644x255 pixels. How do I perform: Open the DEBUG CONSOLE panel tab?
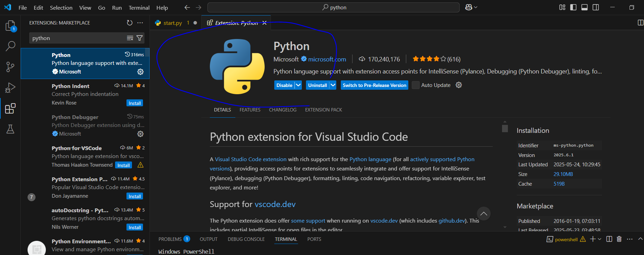[x=246, y=239]
